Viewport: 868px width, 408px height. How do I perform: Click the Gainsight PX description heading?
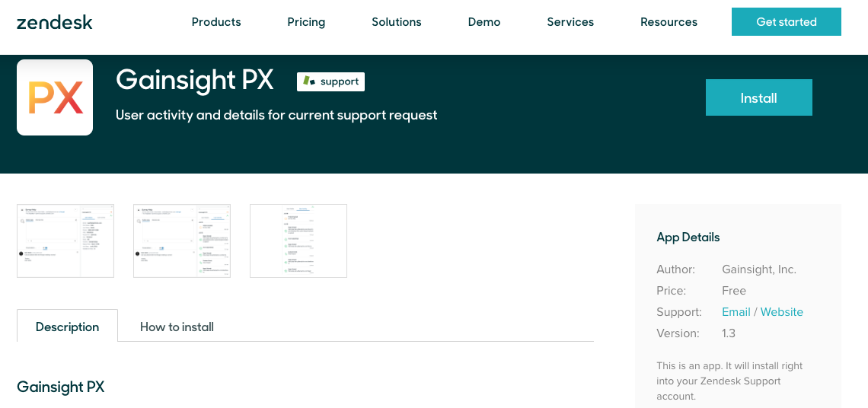coord(60,387)
